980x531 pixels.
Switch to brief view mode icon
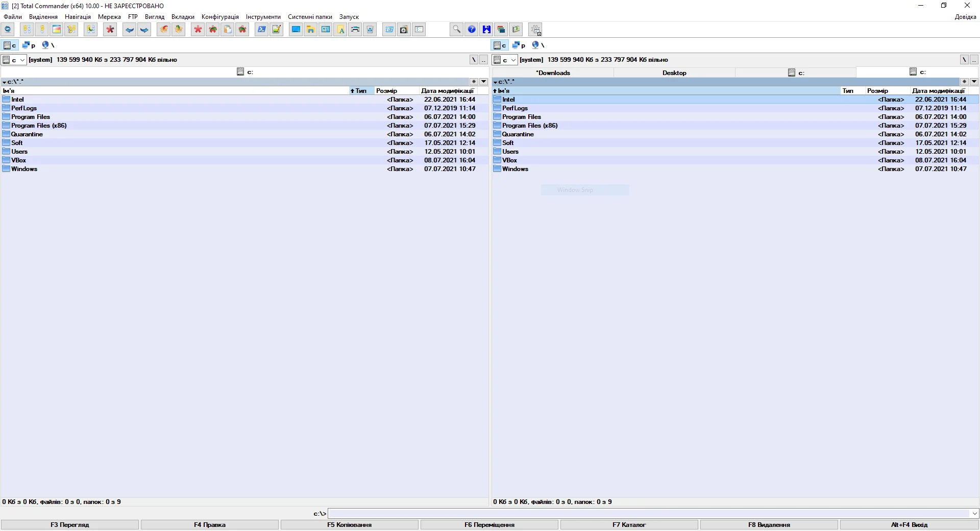27,29
